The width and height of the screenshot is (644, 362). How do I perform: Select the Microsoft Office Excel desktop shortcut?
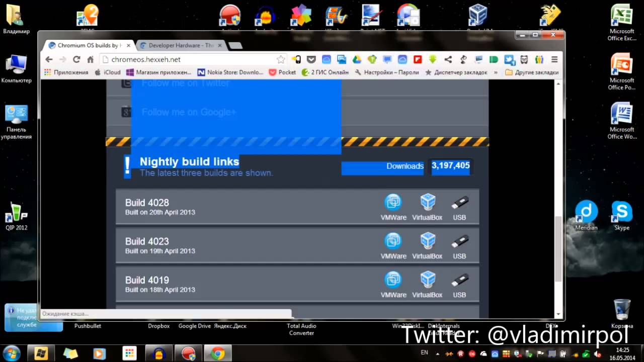tap(622, 23)
